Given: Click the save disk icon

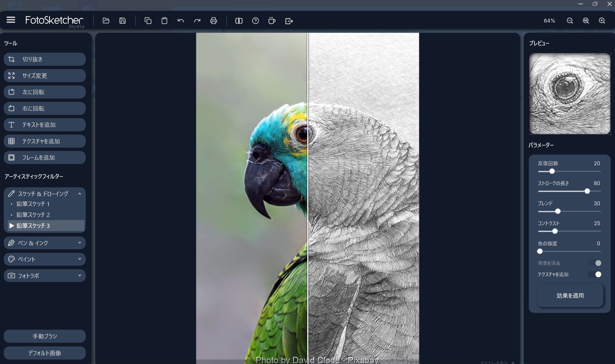Looking at the screenshot, I should [122, 21].
